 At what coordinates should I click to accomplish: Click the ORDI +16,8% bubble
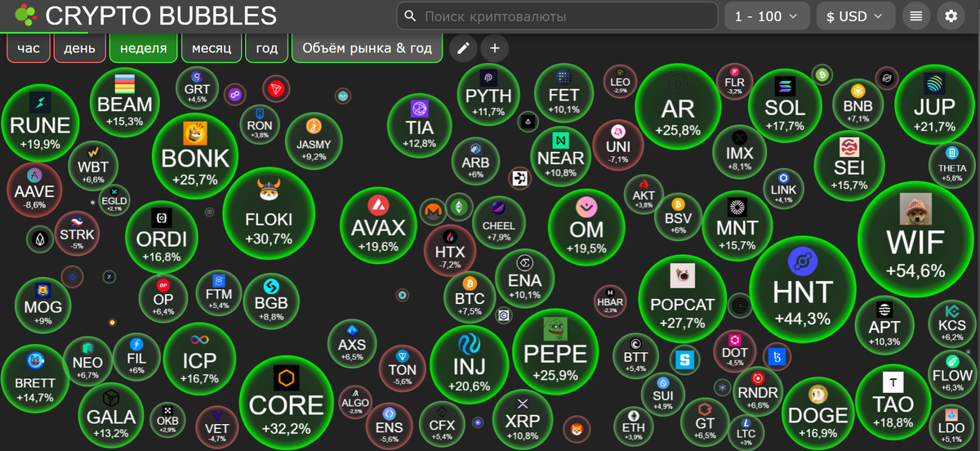point(161,236)
